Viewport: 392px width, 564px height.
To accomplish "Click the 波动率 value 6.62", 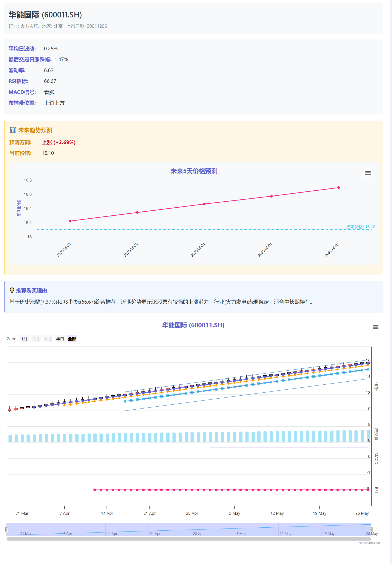I will click(49, 70).
